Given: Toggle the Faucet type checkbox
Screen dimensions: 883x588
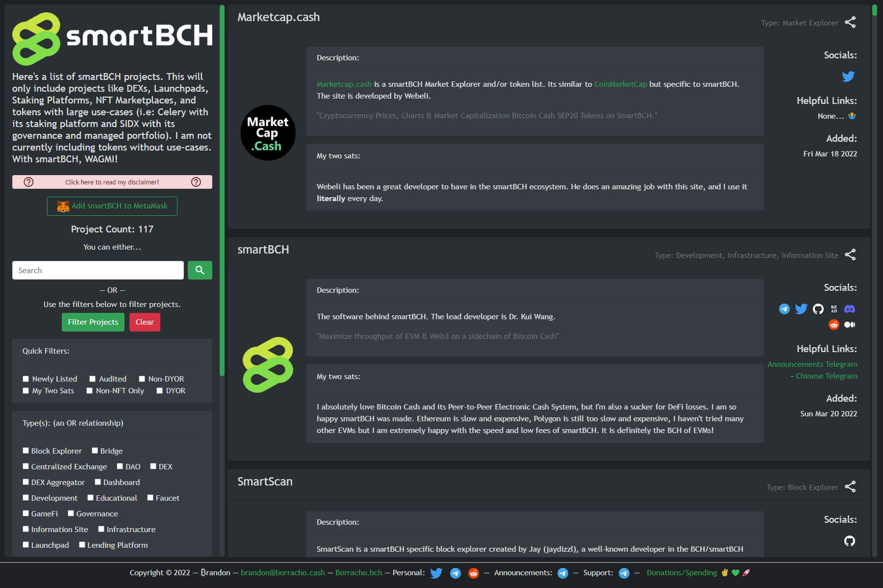Looking at the screenshot, I should [x=151, y=498].
